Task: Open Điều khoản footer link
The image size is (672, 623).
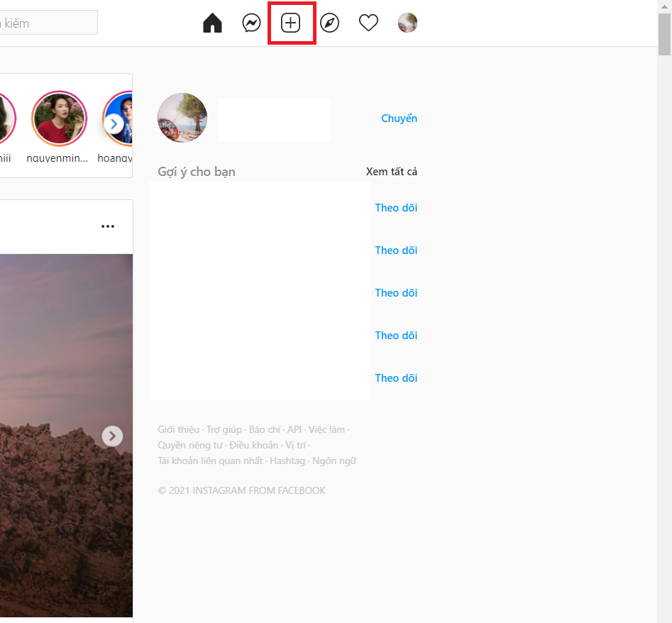Action: pyautogui.click(x=254, y=445)
